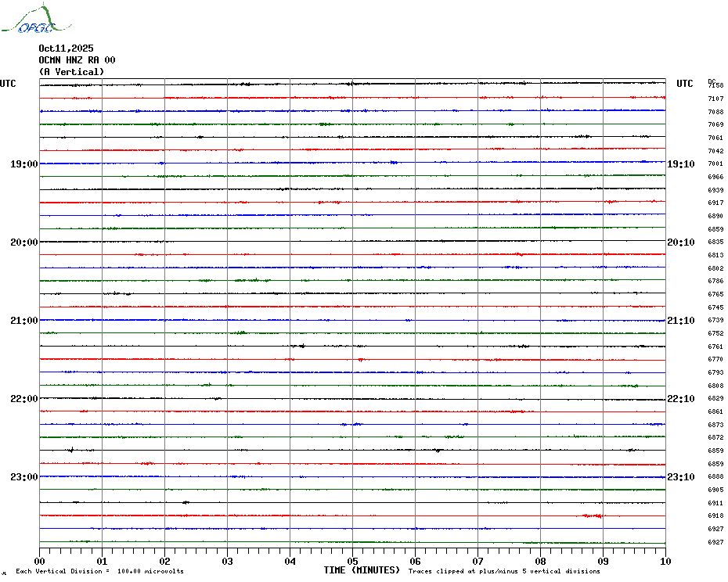Image resolution: width=728 pixels, height=582 pixels.
Task: Click the (A Vertical) component label
Action: 71,72
